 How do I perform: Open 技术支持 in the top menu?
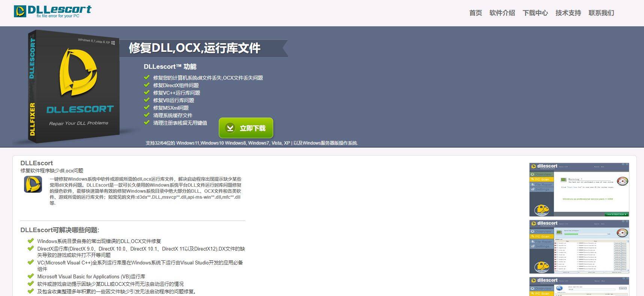[x=568, y=13]
